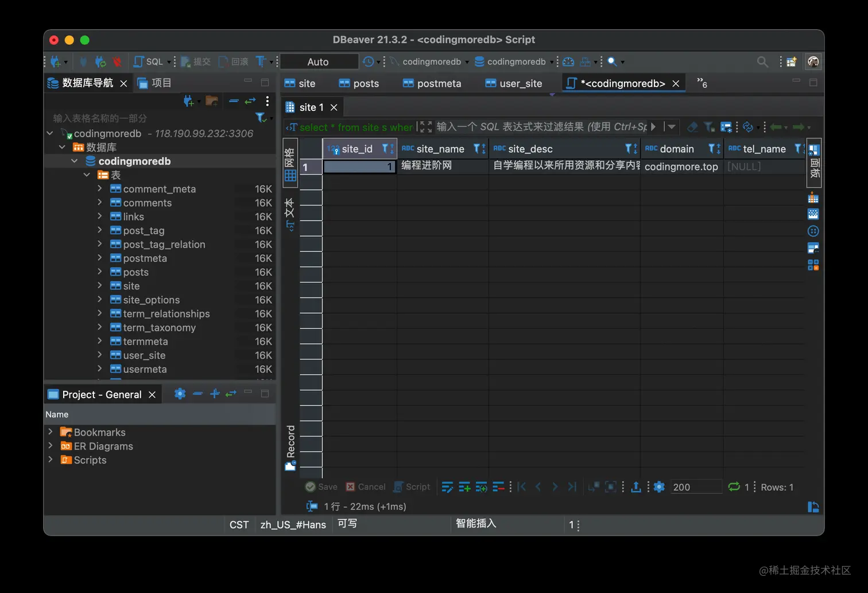
Task: Select the site_options table in navigator
Action: pyautogui.click(x=151, y=300)
